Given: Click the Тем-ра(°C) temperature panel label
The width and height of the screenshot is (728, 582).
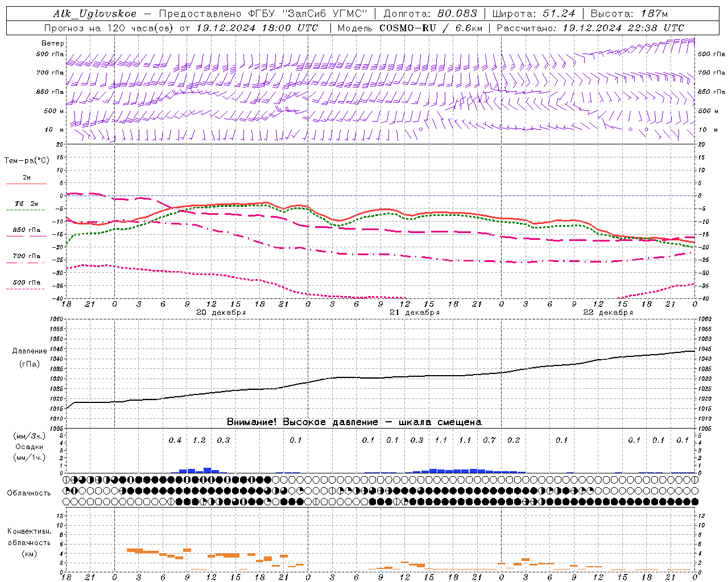Looking at the screenshot, I should tap(27, 161).
